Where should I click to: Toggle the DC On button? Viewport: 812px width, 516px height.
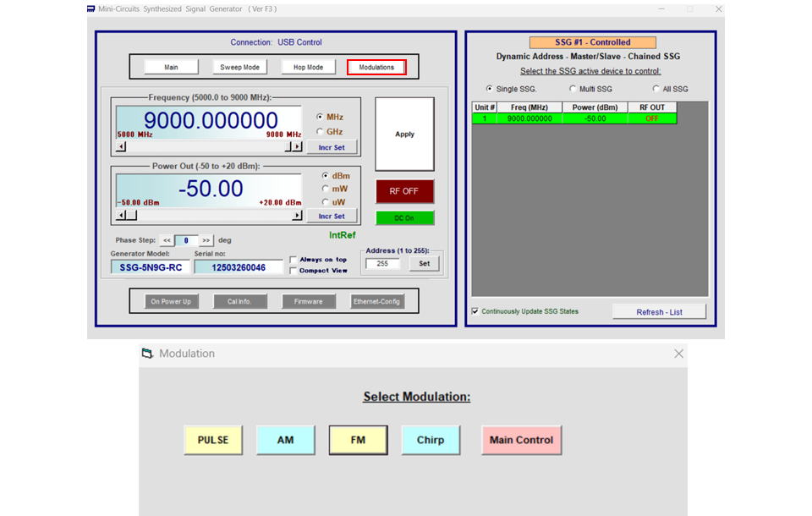(x=404, y=218)
